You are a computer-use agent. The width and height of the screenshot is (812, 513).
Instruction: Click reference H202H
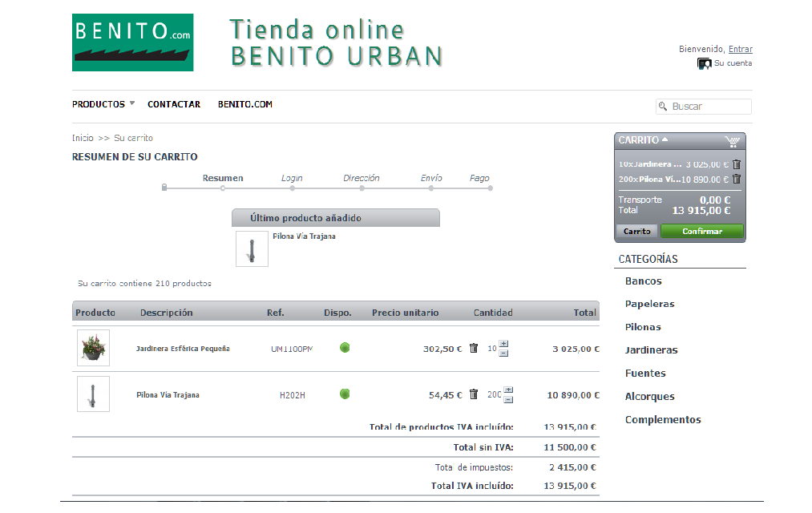pos(292,395)
